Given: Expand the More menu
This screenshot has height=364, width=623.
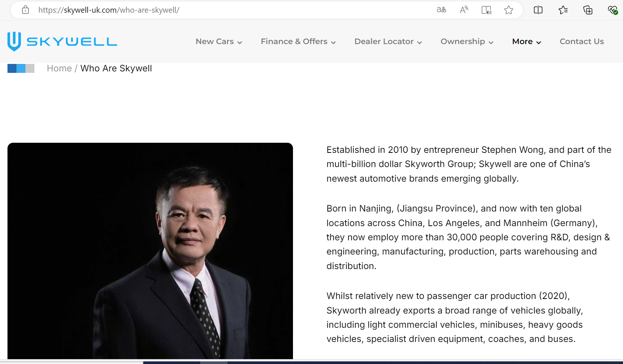Looking at the screenshot, I should (x=526, y=41).
